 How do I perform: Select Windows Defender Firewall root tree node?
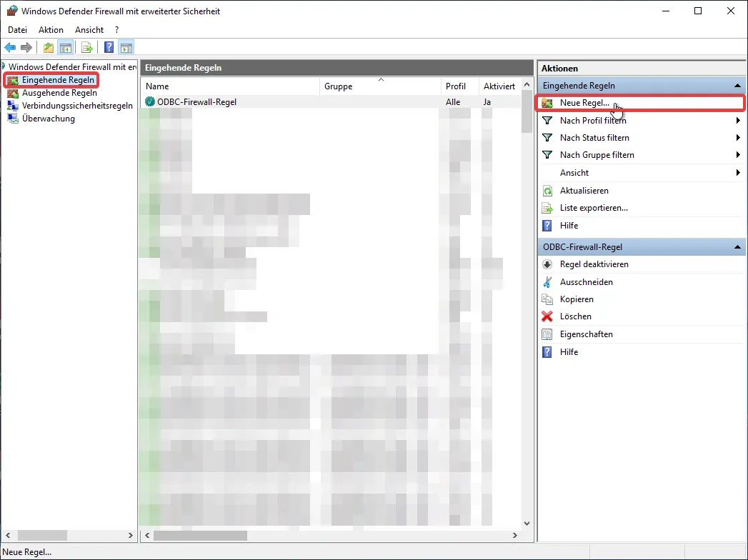[72, 66]
